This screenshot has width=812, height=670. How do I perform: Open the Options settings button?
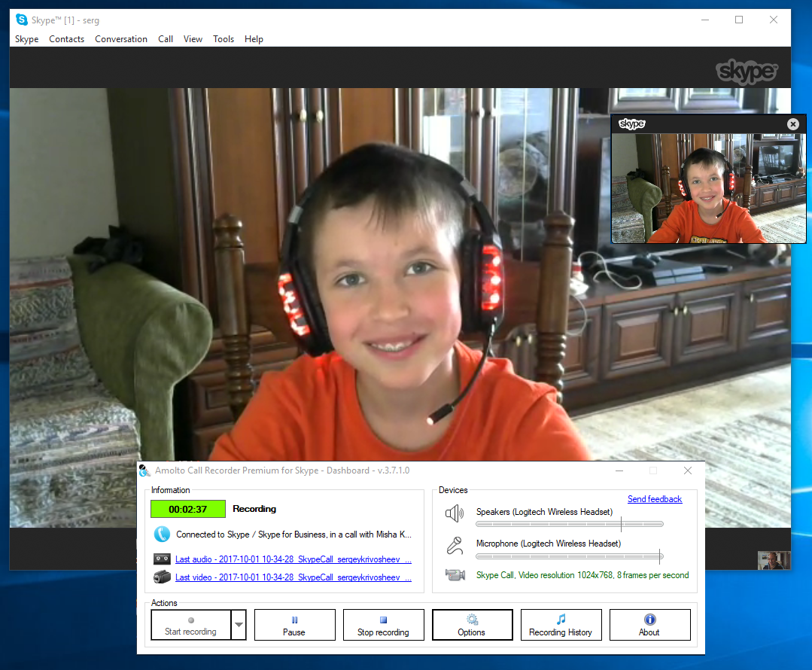pyautogui.click(x=472, y=625)
